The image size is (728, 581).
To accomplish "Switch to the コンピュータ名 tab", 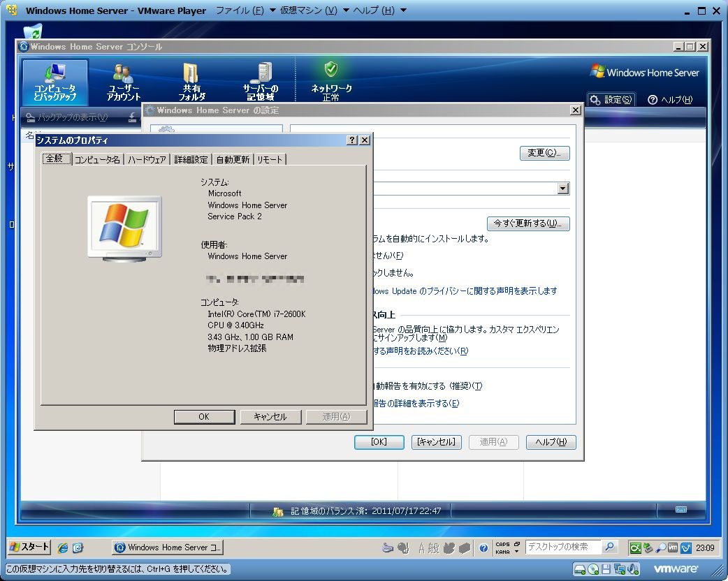I will (97, 159).
